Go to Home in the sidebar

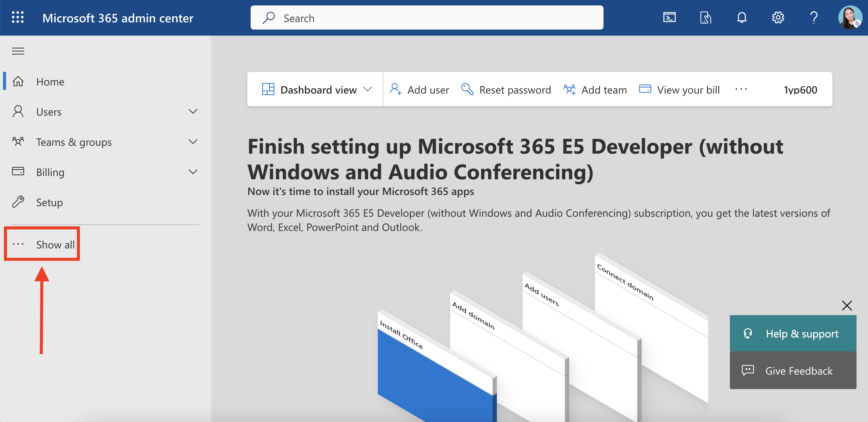(x=50, y=82)
